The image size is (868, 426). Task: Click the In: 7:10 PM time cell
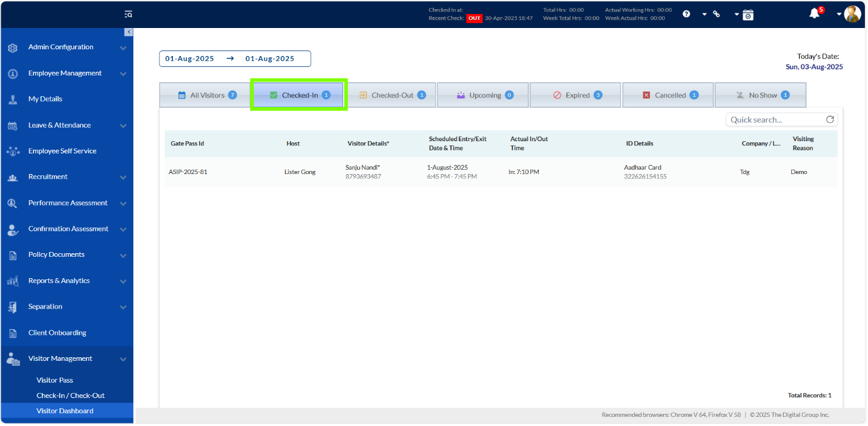point(523,172)
